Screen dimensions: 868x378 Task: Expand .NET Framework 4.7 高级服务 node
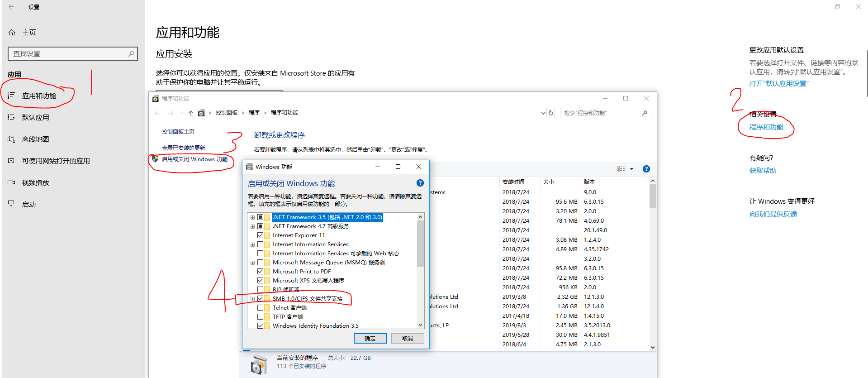tap(252, 226)
